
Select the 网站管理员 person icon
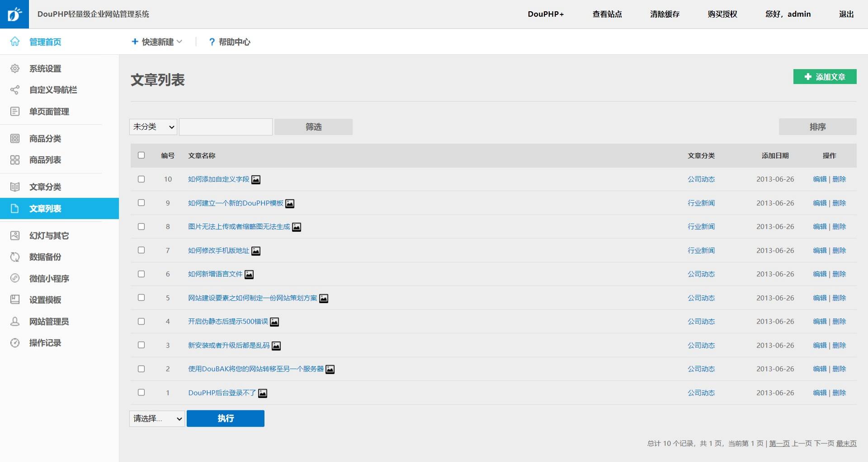click(x=15, y=322)
